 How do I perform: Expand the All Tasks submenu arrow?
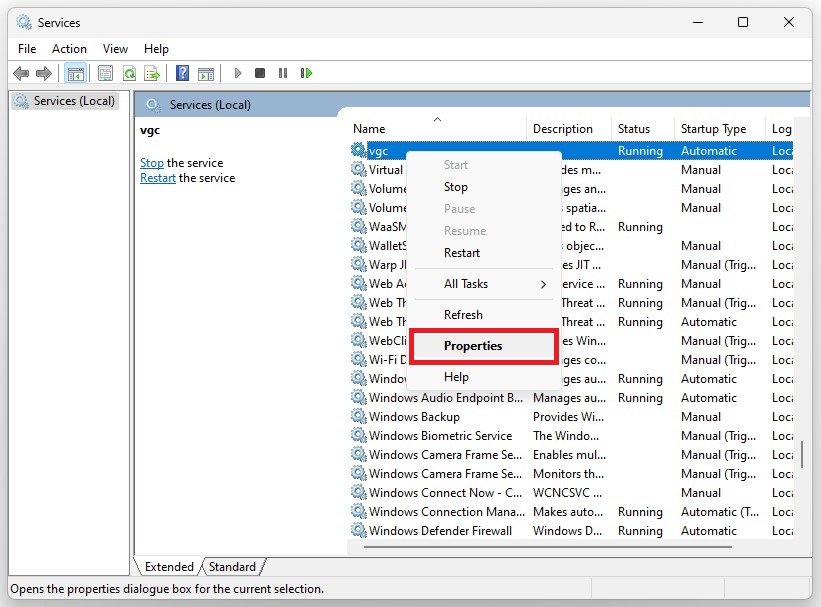[x=543, y=284]
